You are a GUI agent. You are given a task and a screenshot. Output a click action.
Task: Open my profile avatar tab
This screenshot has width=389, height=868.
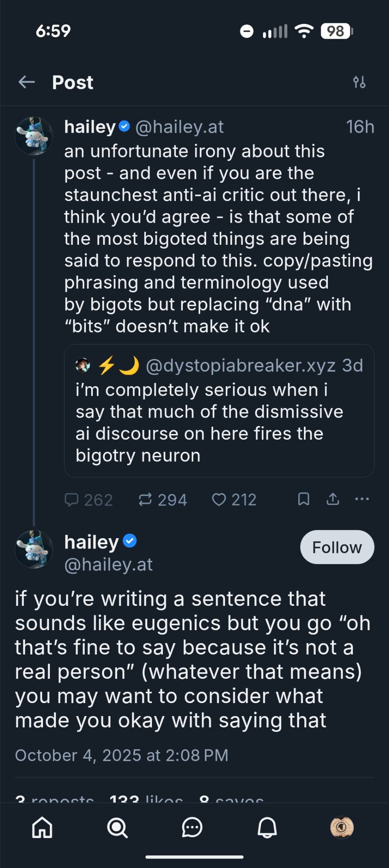[x=342, y=828]
